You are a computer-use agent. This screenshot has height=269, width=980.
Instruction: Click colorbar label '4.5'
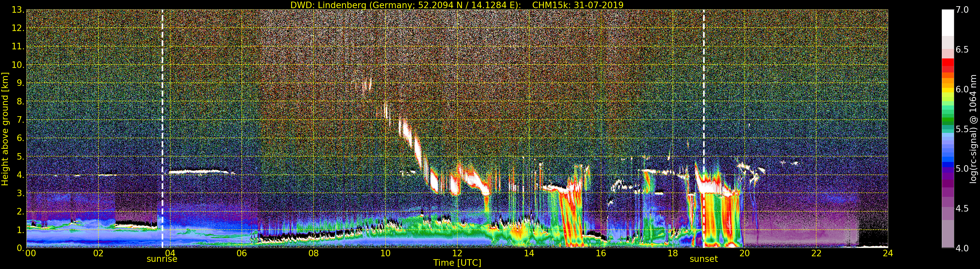(962, 208)
